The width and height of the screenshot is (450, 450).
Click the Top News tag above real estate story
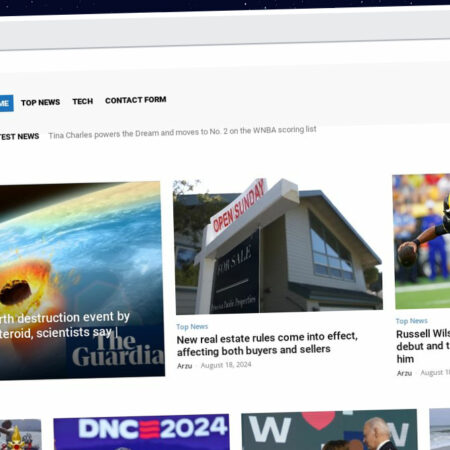[192, 327]
